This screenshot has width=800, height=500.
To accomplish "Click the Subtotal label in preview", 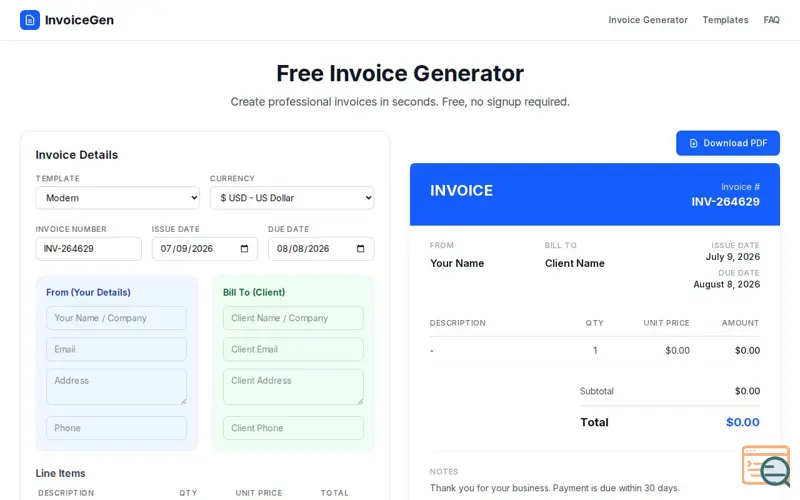I will click(x=596, y=391).
